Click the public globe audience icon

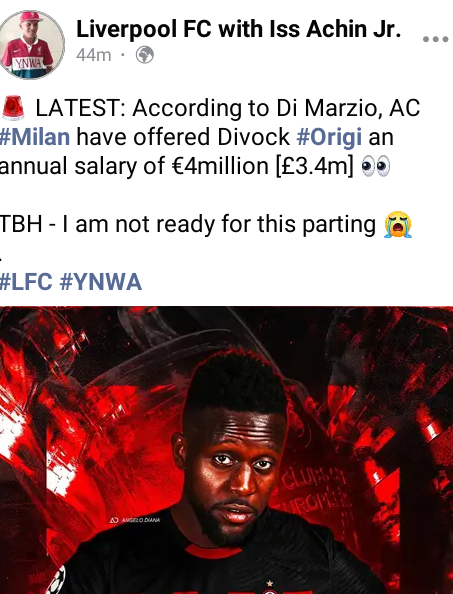click(145, 55)
